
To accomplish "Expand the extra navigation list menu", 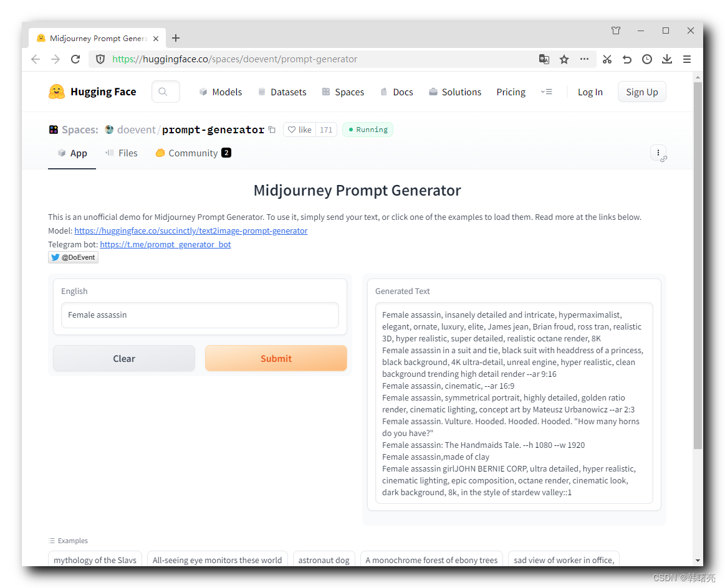I will [547, 92].
